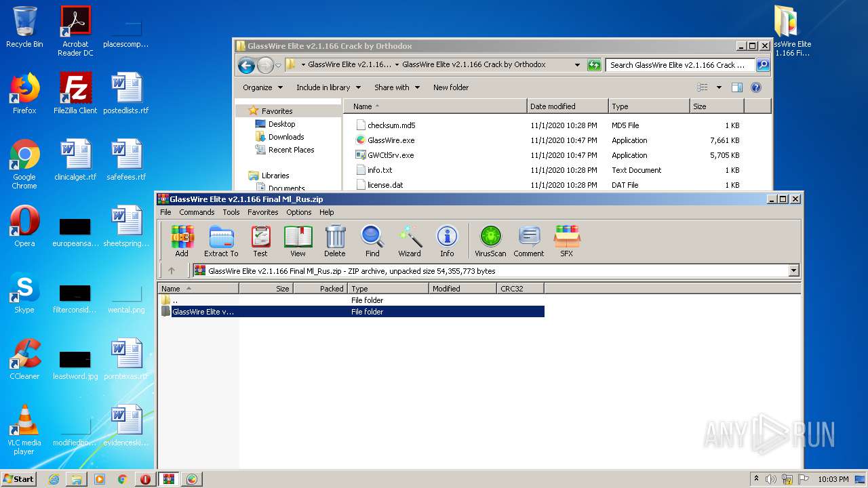Expand WinRAR archive path dropdown
The image size is (868, 488).
pos(793,270)
